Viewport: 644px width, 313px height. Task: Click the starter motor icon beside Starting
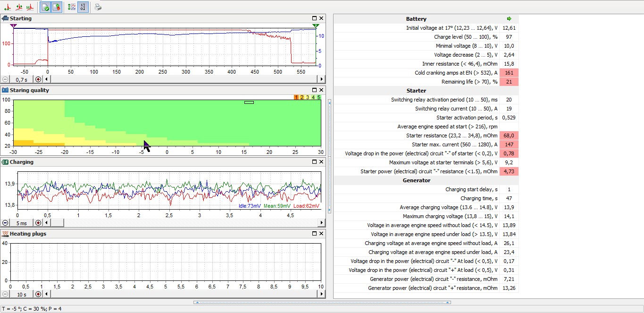click(x=5, y=18)
